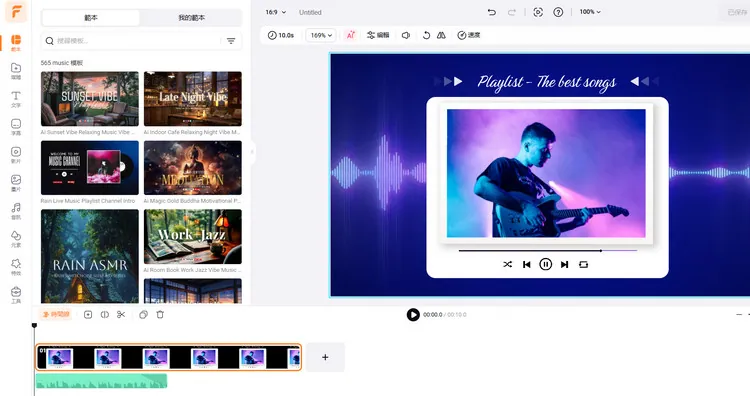
Task: Click the screen capture icon
Action: pyautogui.click(x=538, y=12)
